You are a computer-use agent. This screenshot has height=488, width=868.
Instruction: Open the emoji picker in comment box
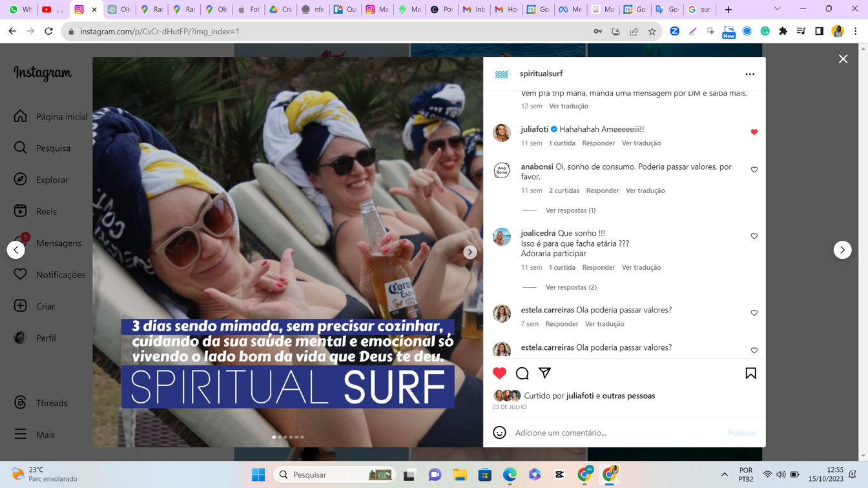(499, 432)
